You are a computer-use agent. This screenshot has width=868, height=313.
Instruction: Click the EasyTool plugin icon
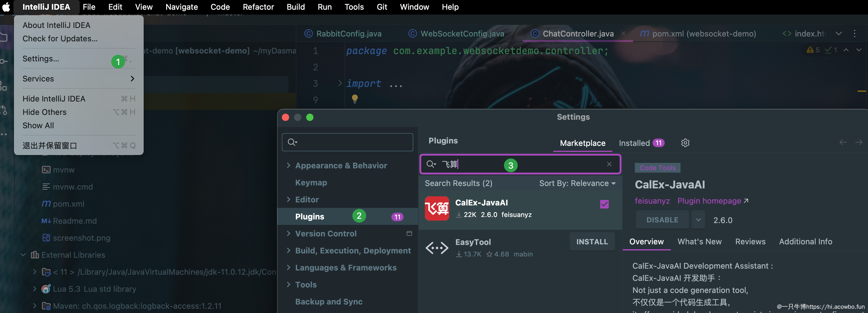[x=437, y=248]
